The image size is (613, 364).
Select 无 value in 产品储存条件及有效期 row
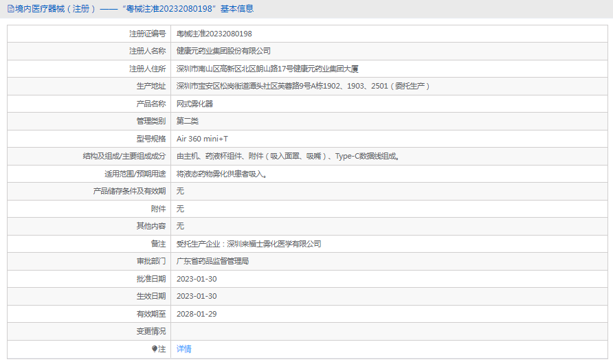[180, 191]
